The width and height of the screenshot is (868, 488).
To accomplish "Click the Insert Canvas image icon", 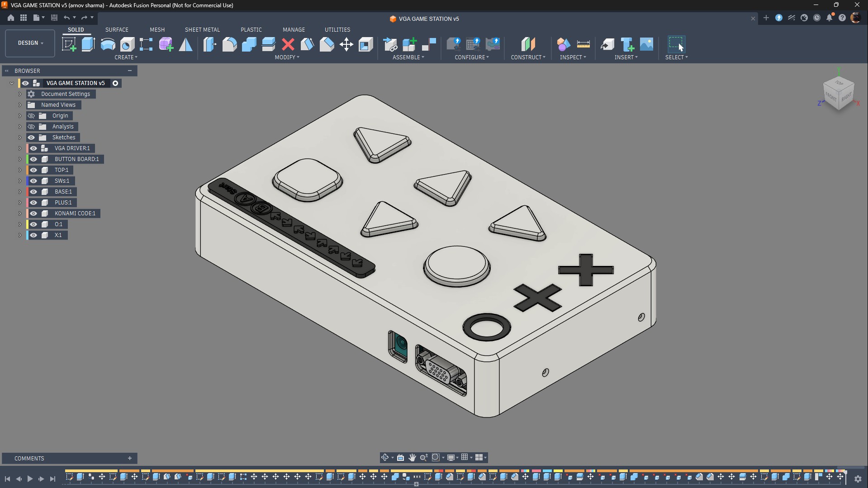I will (646, 44).
